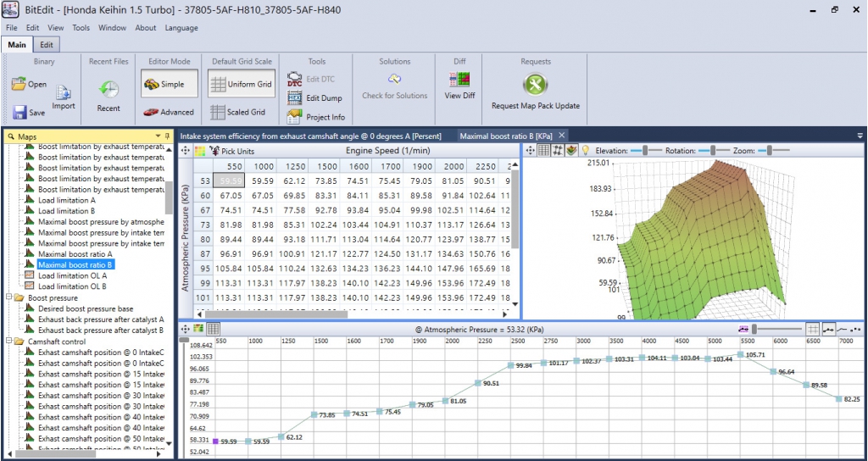Open the Edit Dump hex tool

pos(314,98)
